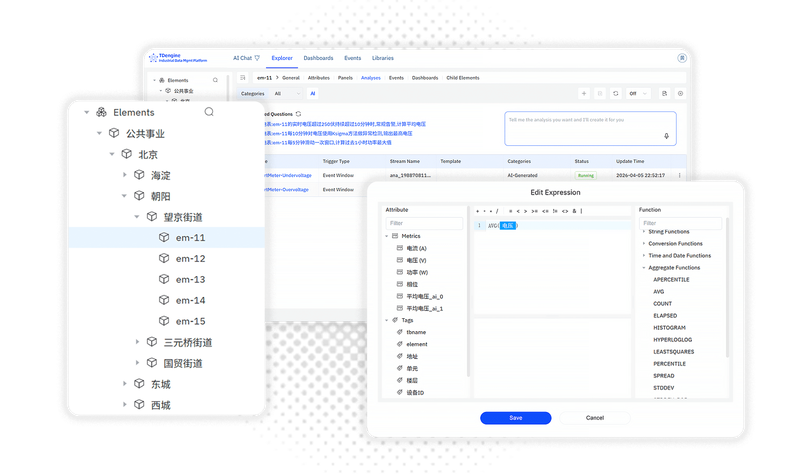Collapse the 公共事业 tree node
Screen dimensions: 800x476
99,133
